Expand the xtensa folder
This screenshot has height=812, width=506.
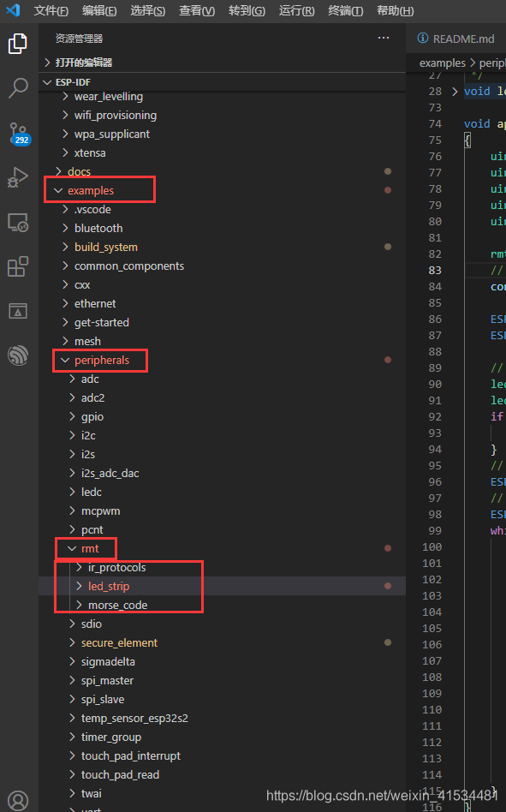(223, 152)
